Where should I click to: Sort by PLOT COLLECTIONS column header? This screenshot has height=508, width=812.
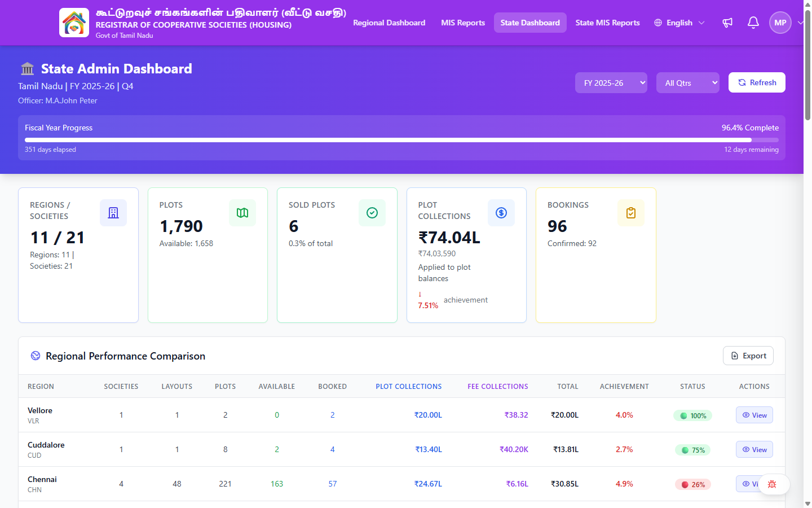click(x=409, y=387)
